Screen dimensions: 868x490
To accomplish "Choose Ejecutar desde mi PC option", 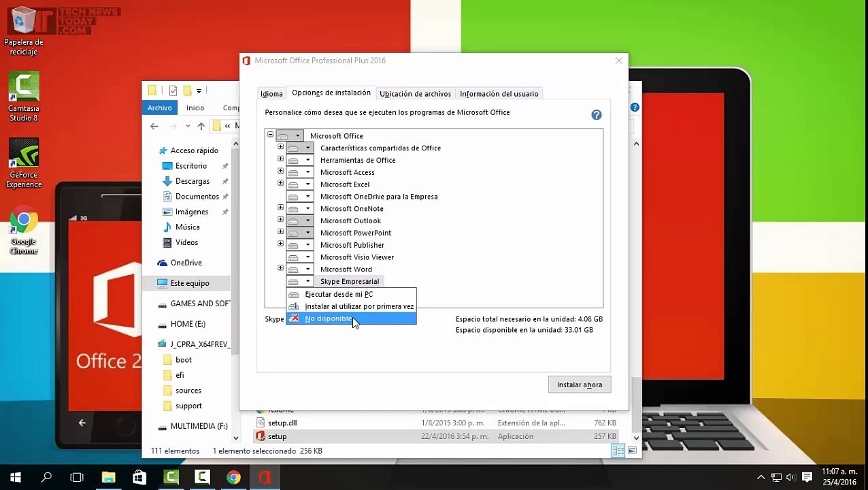I will [351, 294].
